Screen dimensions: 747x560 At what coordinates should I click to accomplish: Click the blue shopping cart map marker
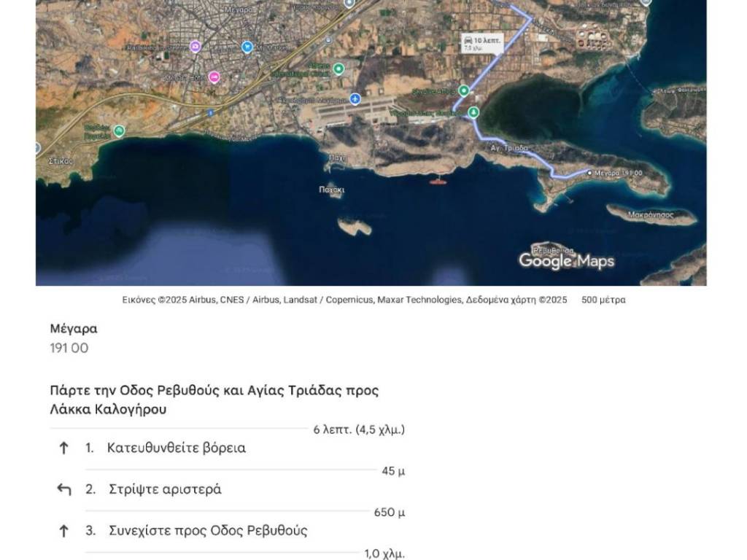pyautogui.click(x=247, y=47)
